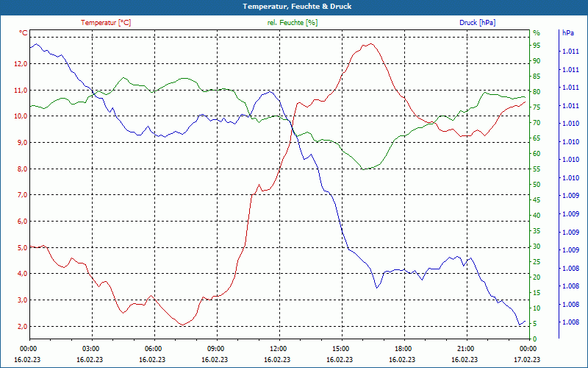This screenshot has height=368, width=588.
Task: Click the 9,0 temperature axis tick
Action: (22, 142)
